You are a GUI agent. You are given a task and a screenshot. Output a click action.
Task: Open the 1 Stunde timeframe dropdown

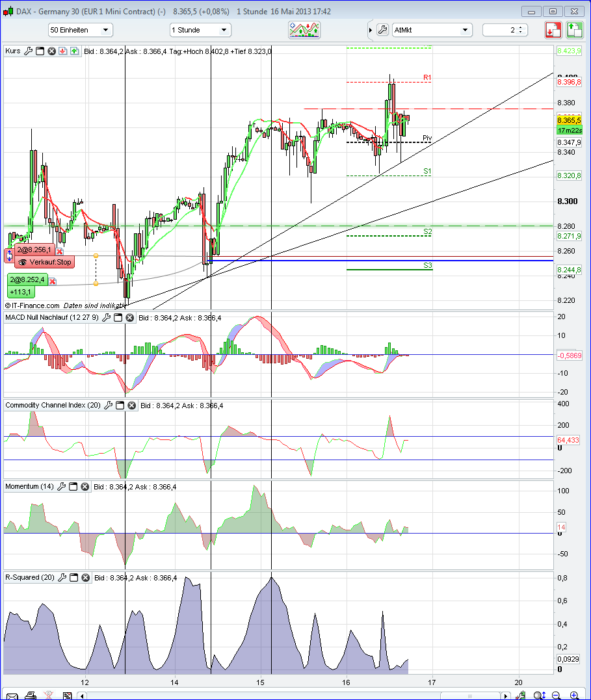(200, 30)
